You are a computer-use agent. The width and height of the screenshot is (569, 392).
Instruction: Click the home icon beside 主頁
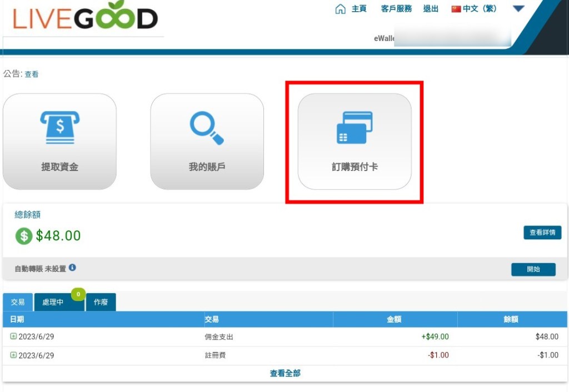point(340,9)
